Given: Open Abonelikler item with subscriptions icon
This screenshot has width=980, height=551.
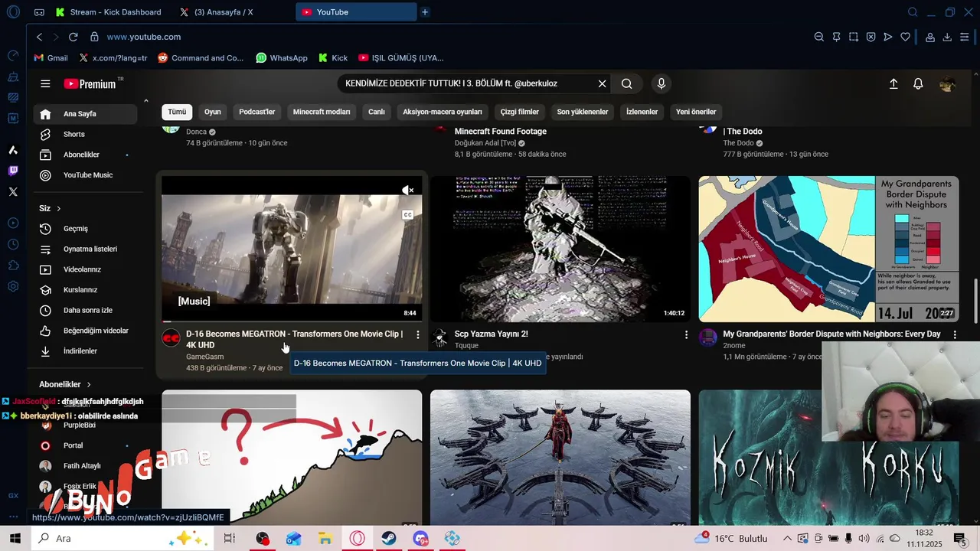Looking at the screenshot, I should pyautogui.click(x=85, y=155).
